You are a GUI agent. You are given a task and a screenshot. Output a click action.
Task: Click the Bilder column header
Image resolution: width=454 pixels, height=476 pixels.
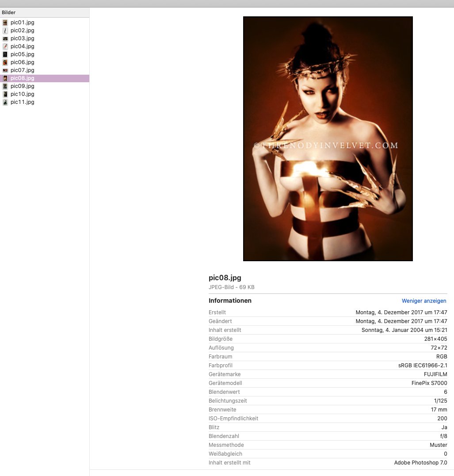[x=45, y=12]
